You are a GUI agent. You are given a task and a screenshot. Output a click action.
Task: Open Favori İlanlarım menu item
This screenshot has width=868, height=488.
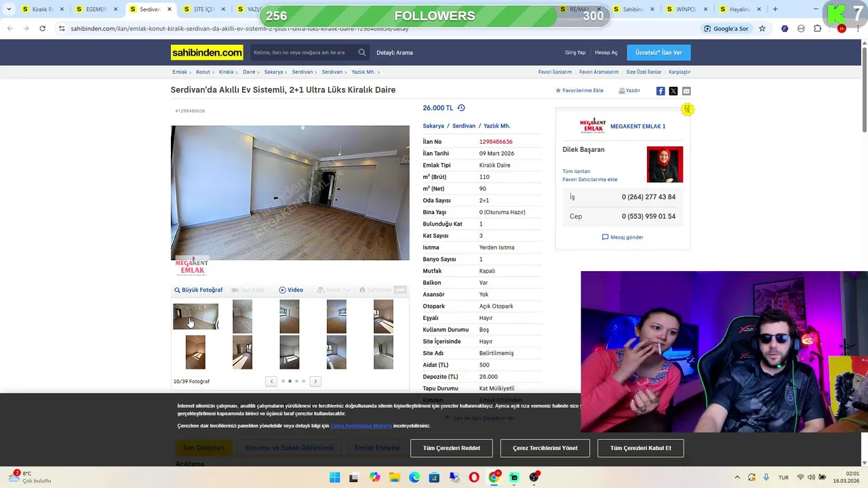(x=555, y=72)
